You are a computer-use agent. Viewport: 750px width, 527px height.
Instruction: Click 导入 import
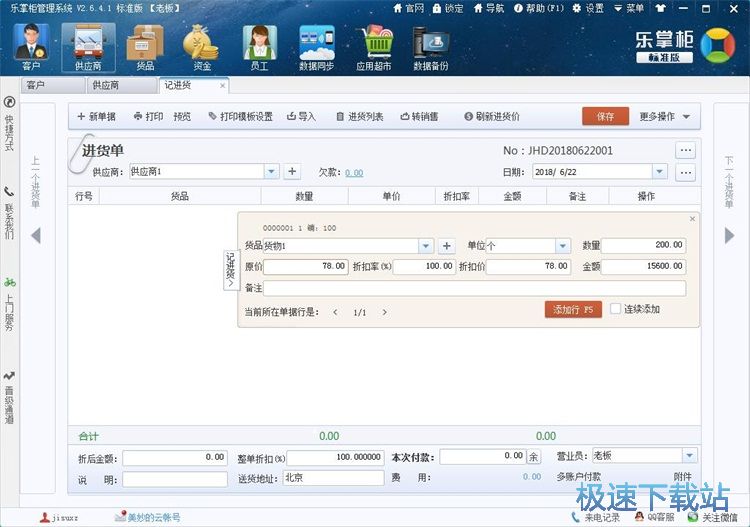coord(301,116)
